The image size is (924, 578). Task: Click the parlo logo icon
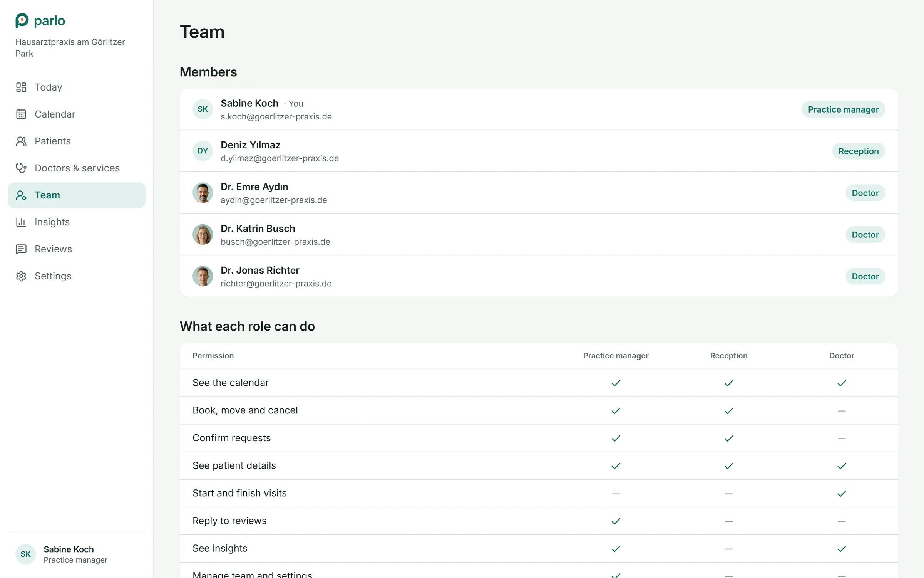22,20
